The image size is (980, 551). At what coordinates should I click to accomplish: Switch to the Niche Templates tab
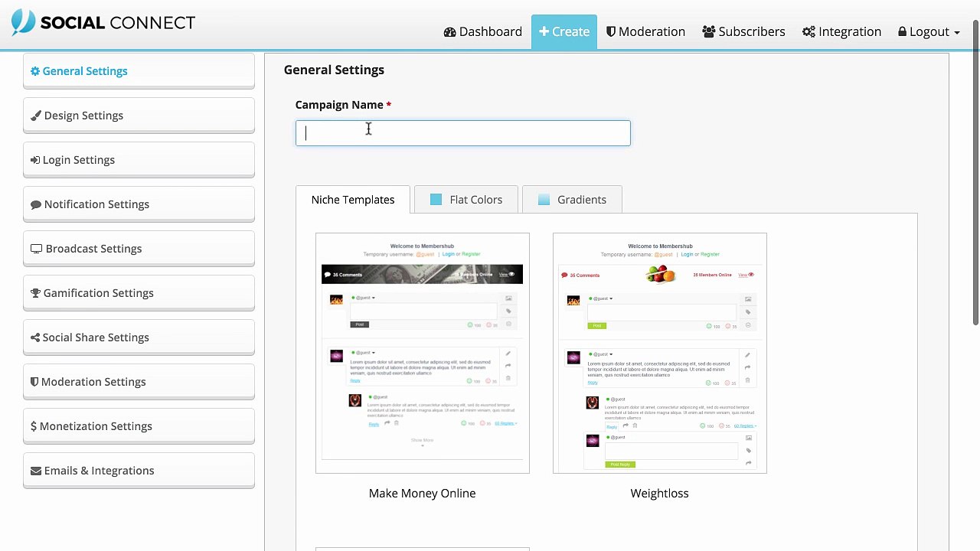coord(353,199)
